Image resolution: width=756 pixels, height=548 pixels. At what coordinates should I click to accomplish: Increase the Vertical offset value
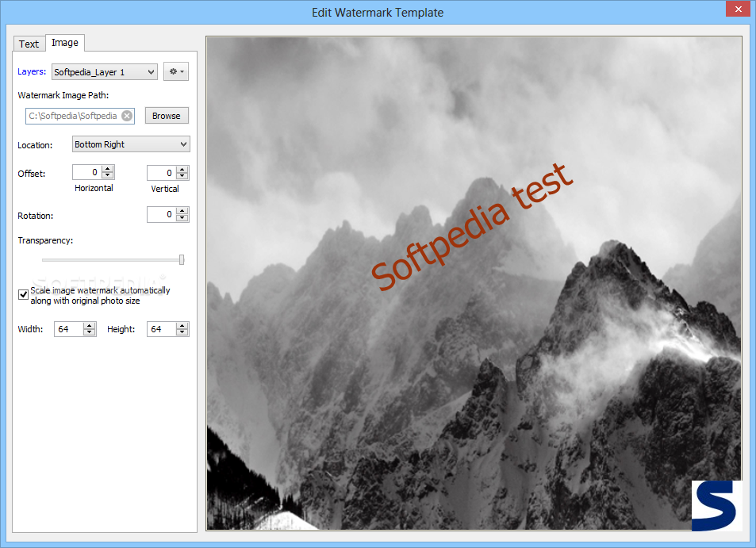(x=182, y=170)
